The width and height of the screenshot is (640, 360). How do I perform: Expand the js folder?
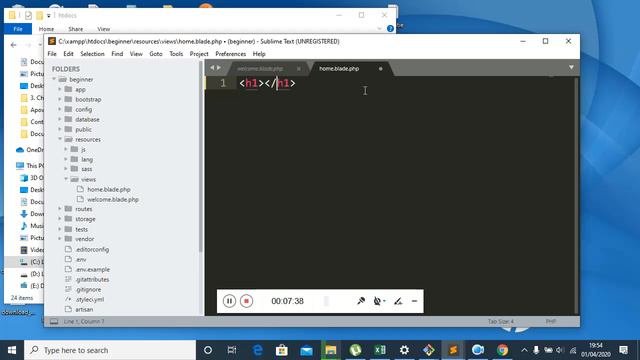66,149
